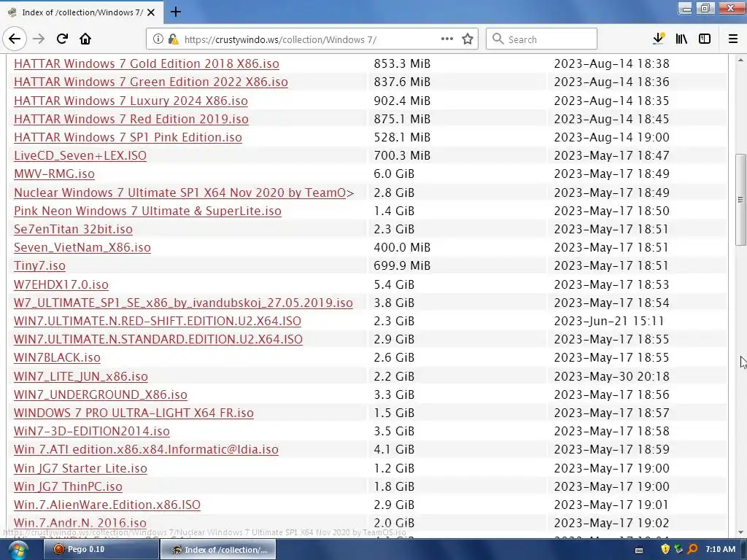The height and width of the screenshot is (560, 747).
Task: Open Seven_VietNam_X86.iso link
Action: click(82, 248)
